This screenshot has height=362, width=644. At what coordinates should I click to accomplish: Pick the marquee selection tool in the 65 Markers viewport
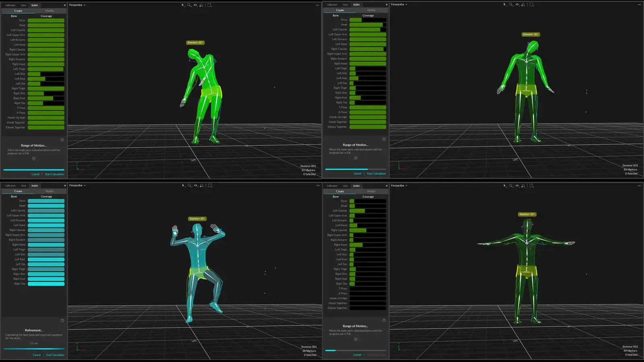point(209,5)
